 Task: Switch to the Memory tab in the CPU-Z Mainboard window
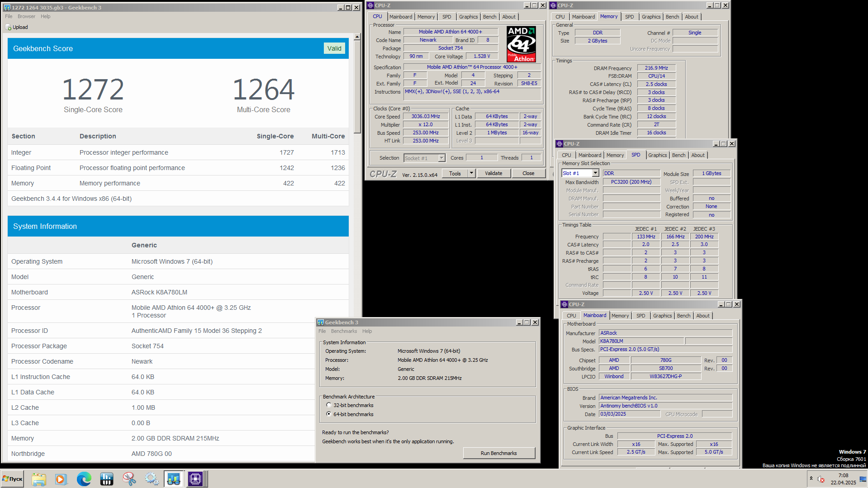620,316
